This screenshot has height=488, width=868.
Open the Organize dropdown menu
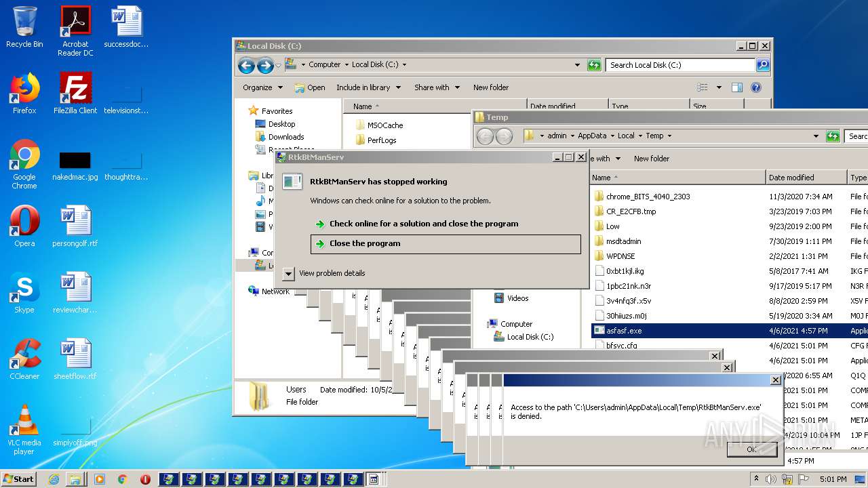pos(262,87)
